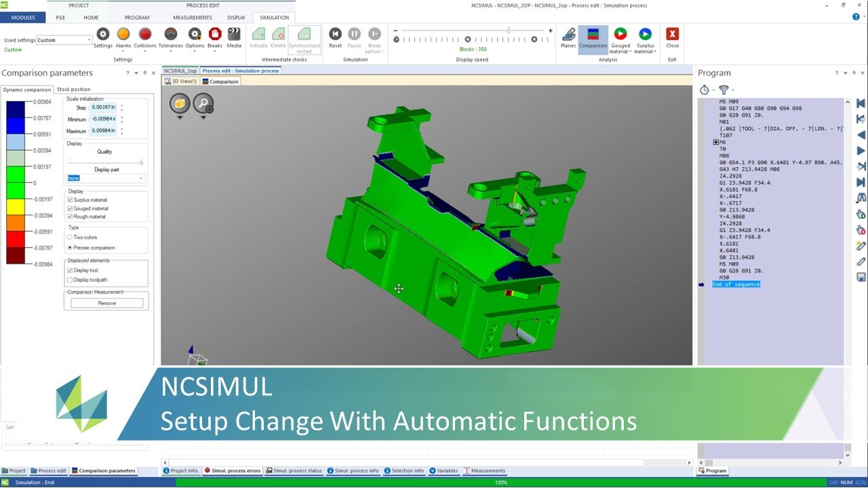
Task: Run Surplus material analysis
Action: (x=646, y=33)
